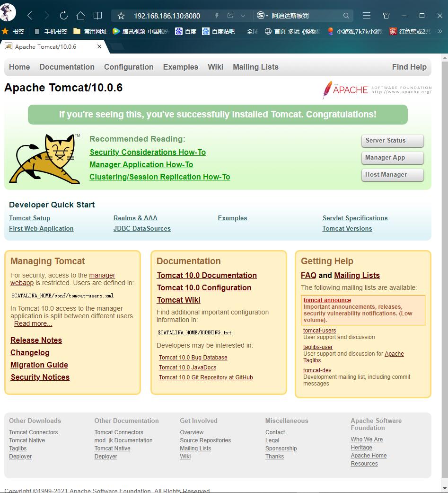The image size is (448, 493).
Task: Click the share icon in address bar
Action: (x=230, y=16)
